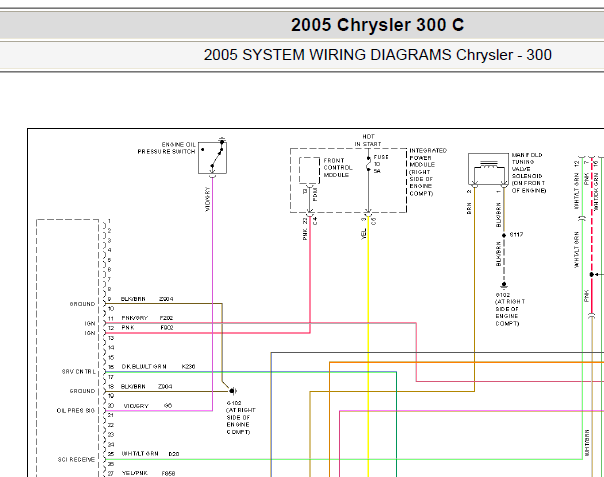Viewport: 604px width, 477px height.
Task: Click the manifold tuning valve solenoid symbol
Action: 488,169
